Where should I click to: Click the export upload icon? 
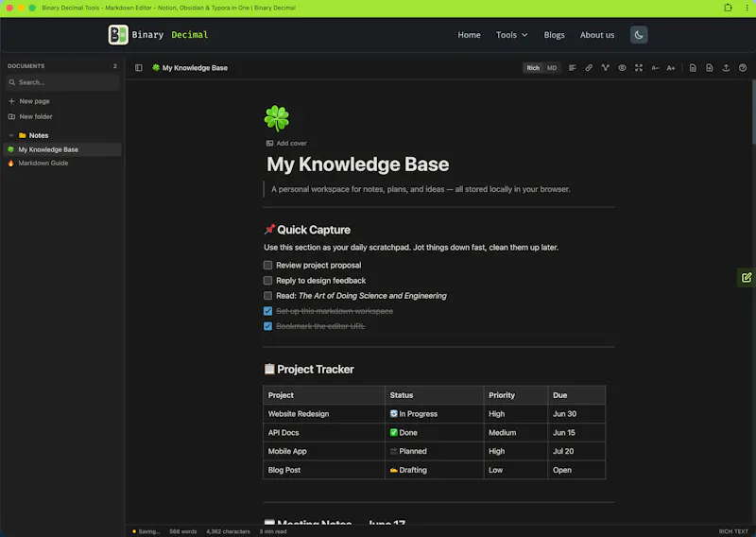tap(726, 68)
